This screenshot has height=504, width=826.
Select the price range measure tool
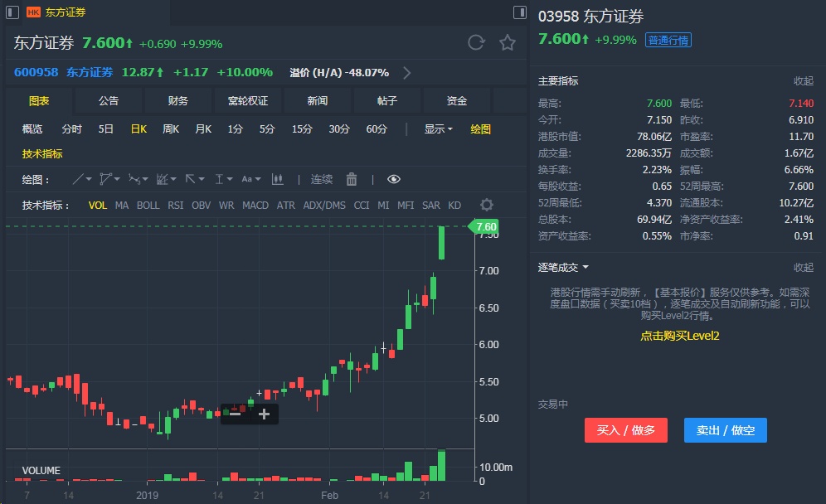pyautogui.click(x=219, y=180)
